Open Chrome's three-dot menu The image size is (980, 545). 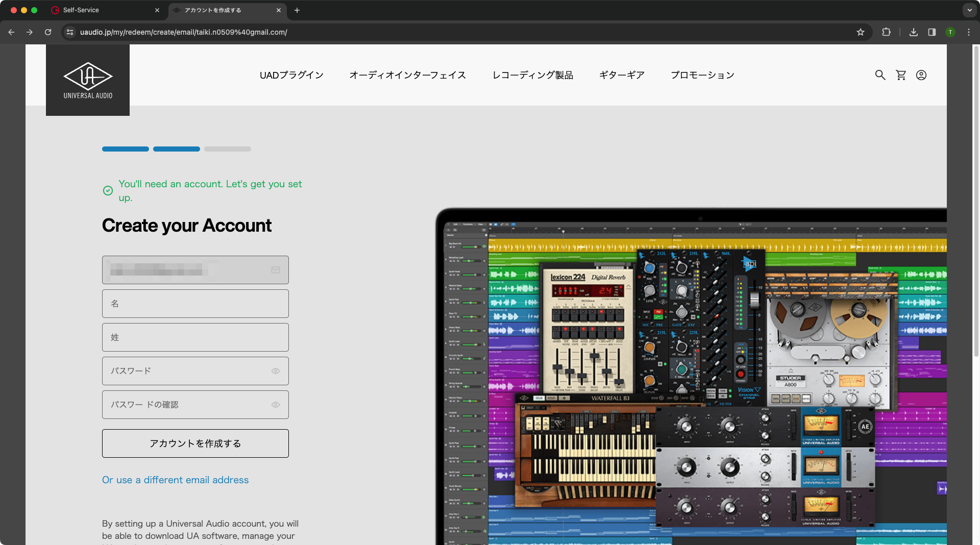point(969,32)
